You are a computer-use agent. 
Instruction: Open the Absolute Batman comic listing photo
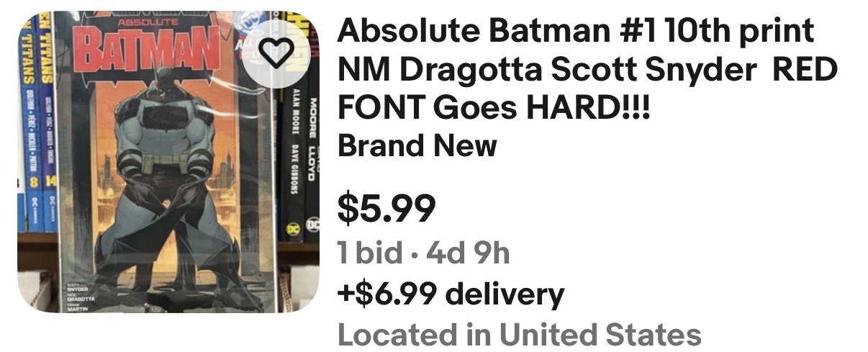[x=168, y=162]
